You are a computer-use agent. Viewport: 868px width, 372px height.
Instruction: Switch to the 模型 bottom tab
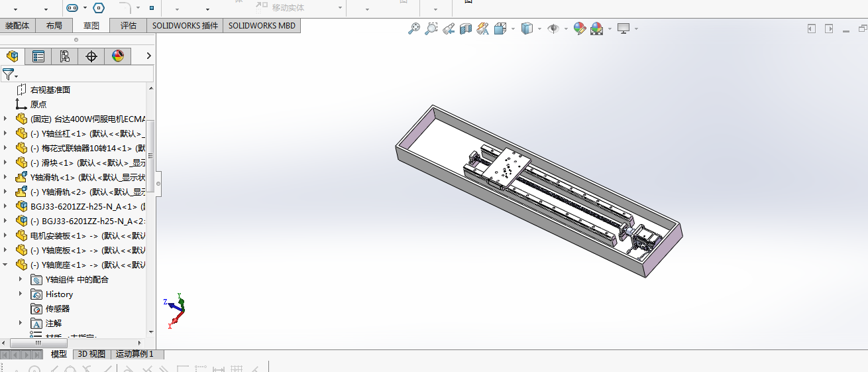[59, 354]
